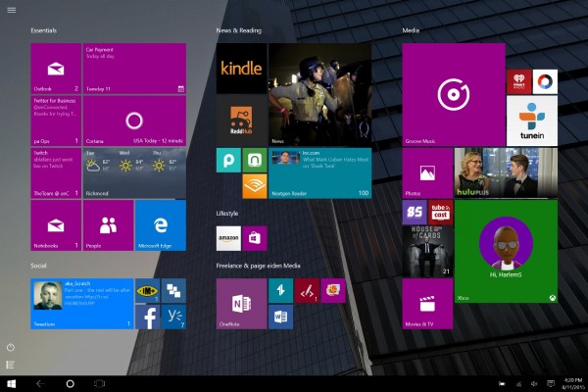Launch the Kindle tile
The width and height of the screenshot is (588, 392).
pyautogui.click(x=241, y=69)
